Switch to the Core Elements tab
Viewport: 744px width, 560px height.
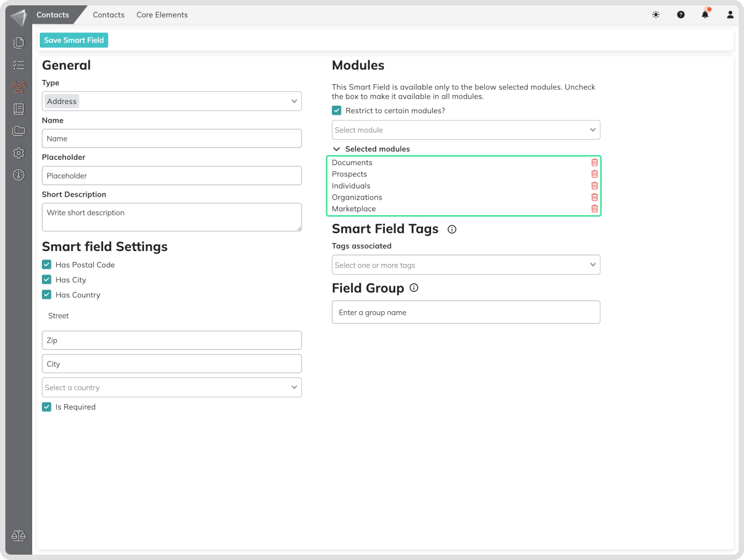[162, 15]
